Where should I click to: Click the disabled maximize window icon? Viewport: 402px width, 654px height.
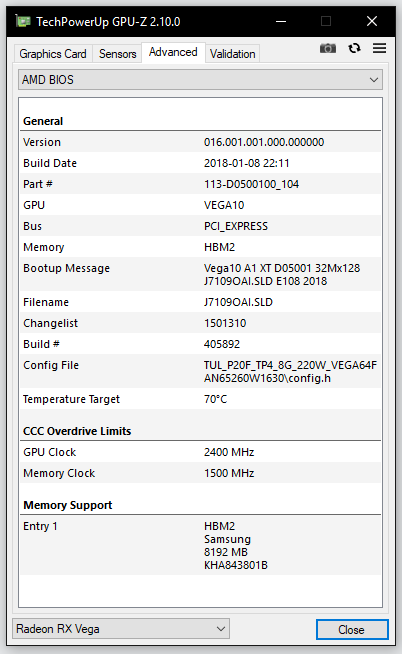pos(326,21)
